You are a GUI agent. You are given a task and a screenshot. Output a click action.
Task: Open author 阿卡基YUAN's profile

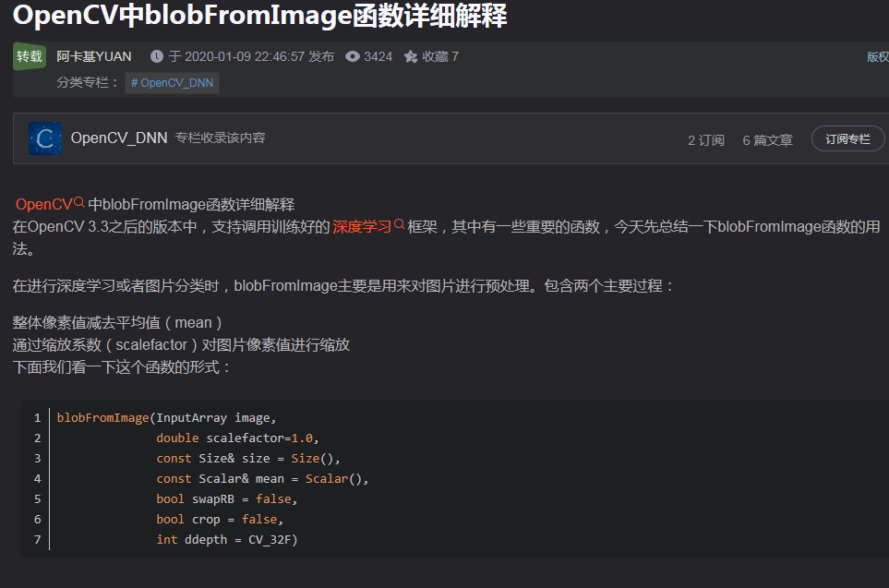[93, 56]
